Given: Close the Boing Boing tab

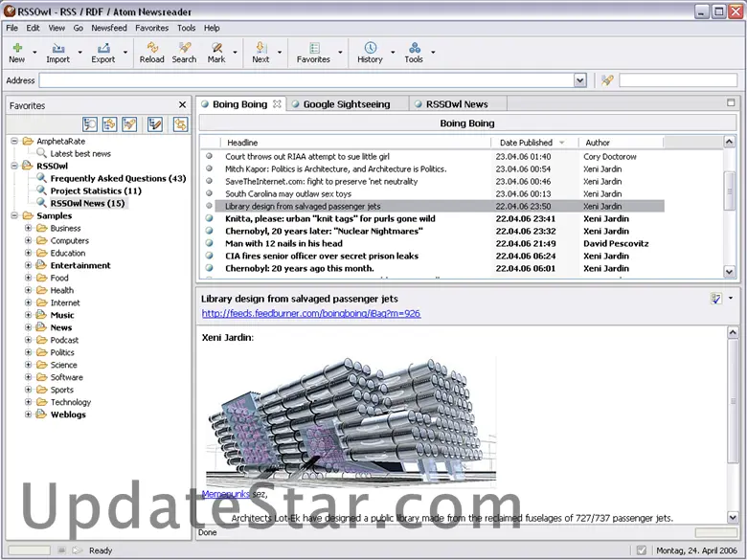Looking at the screenshot, I should point(277,103).
